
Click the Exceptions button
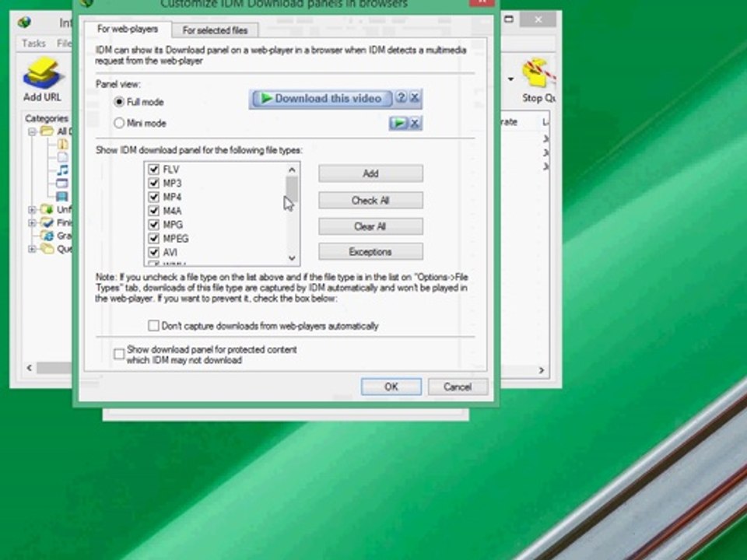click(370, 251)
